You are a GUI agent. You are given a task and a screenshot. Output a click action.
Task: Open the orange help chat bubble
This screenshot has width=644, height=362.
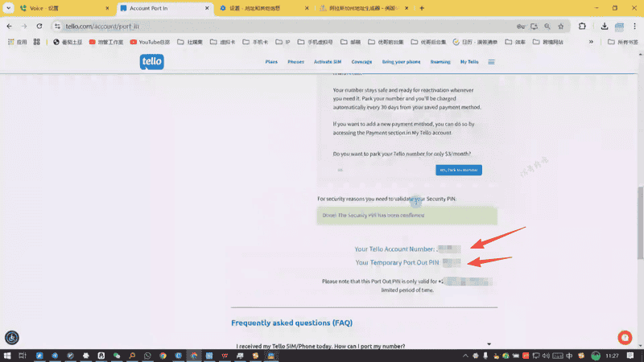pyautogui.click(x=625, y=337)
